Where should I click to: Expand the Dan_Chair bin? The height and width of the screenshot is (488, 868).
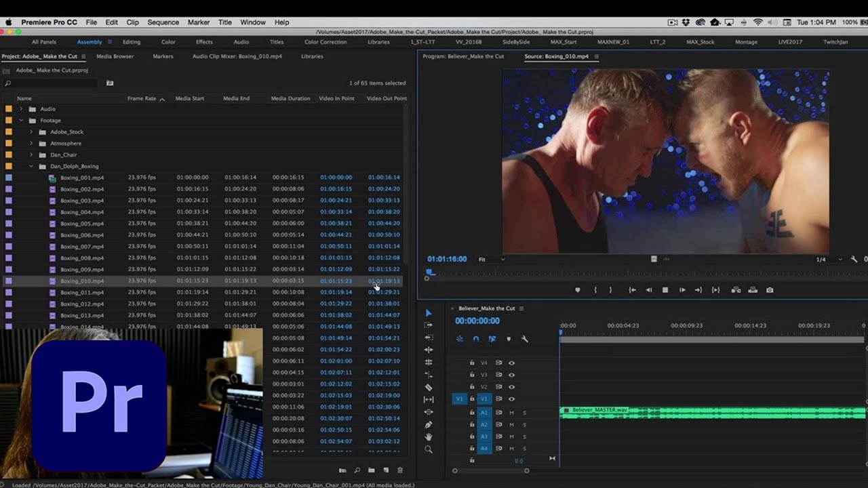click(x=31, y=155)
